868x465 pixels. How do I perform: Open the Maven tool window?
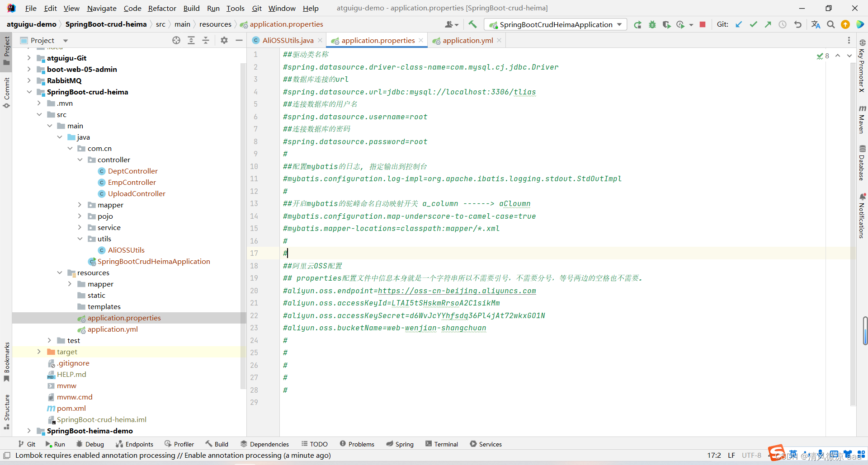(x=862, y=120)
